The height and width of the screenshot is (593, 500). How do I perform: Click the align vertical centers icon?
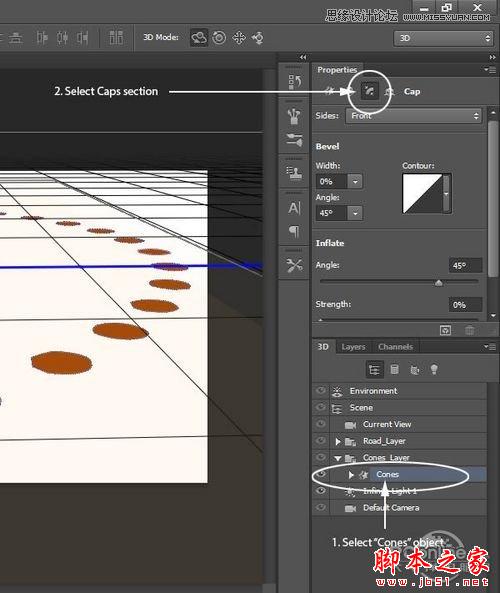(16, 37)
